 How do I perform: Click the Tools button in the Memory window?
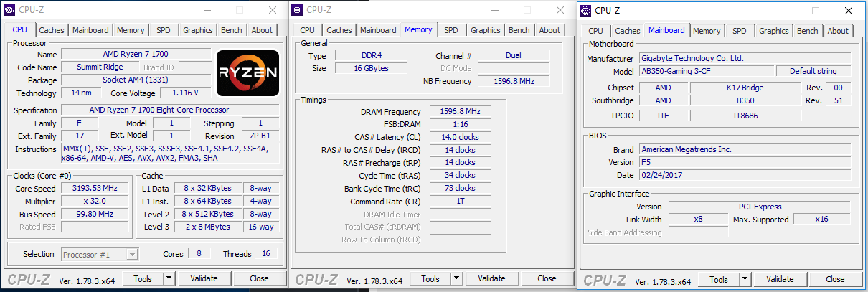(430, 278)
